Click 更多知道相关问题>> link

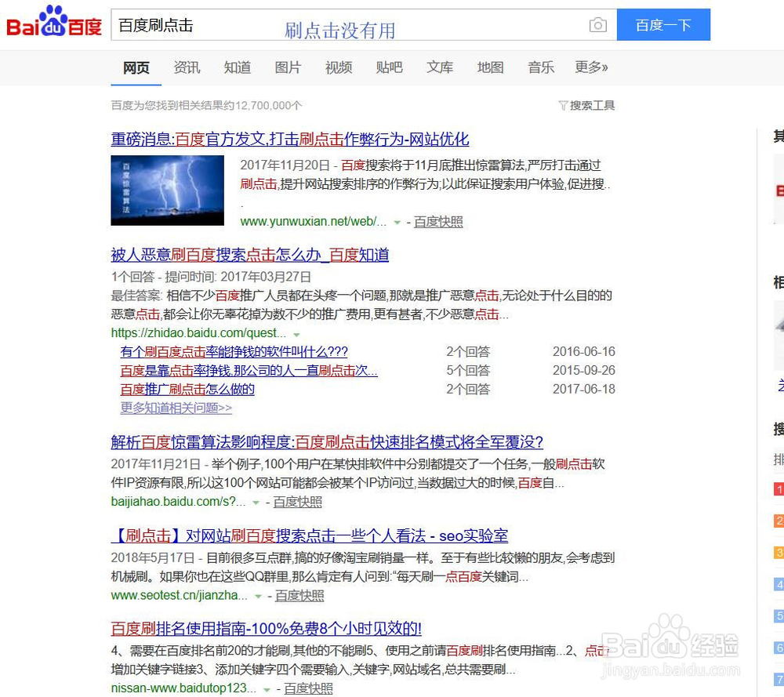pos(176,408)
